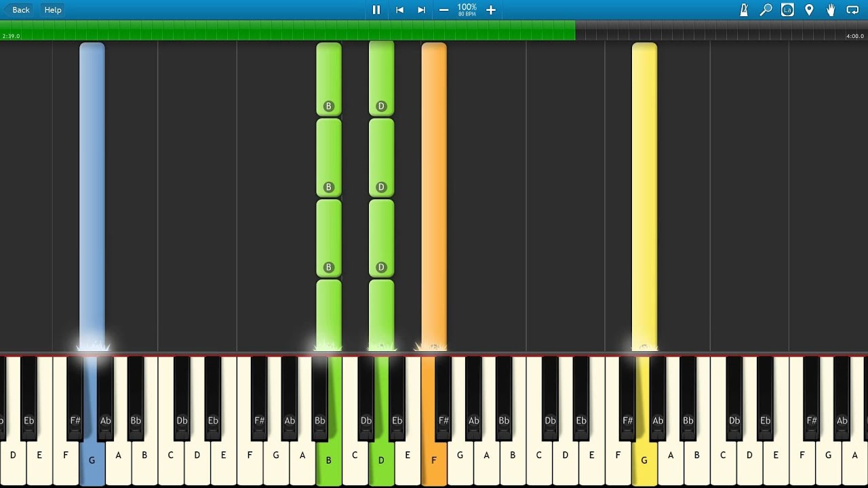Play the green highlighted D key
This screenshot has width=868, height=488.
[381, 461]
